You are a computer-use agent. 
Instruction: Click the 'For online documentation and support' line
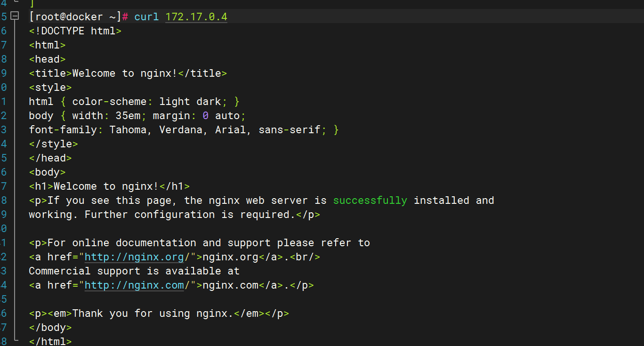pyautogui.click(x=199, y=243)
